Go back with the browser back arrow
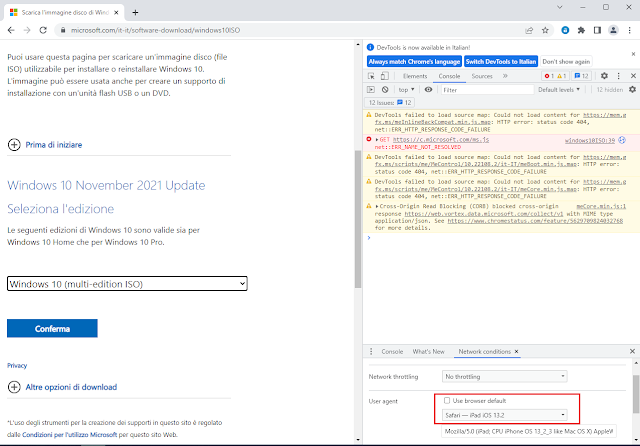 [x=11, y=30]
